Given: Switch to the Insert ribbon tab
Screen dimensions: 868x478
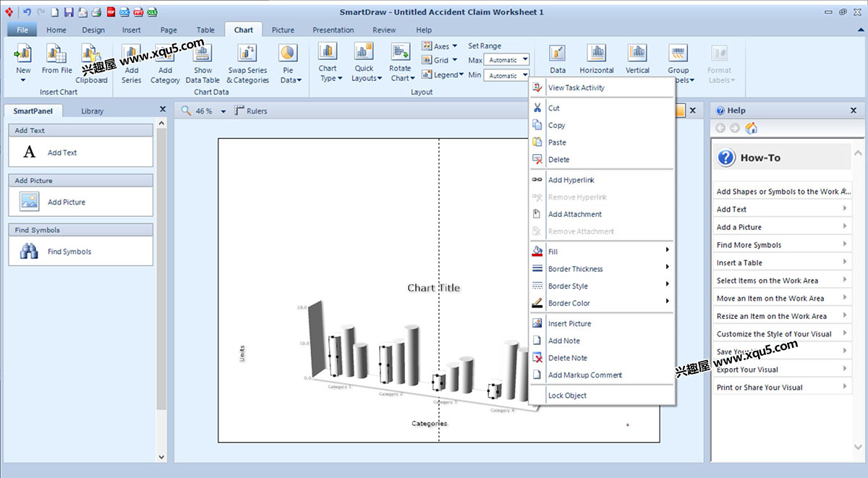Looking at the screenshot, I should (132, 30).
